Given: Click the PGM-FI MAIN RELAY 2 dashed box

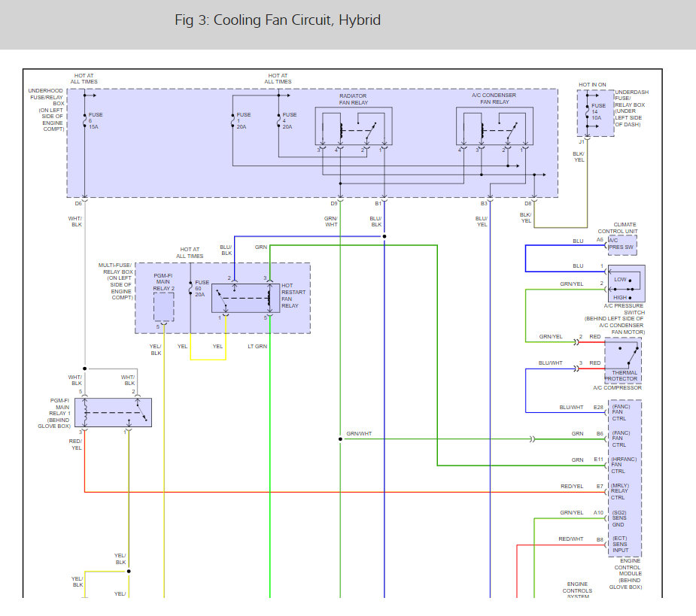Looking at the screenshot, I should (164, 307).
